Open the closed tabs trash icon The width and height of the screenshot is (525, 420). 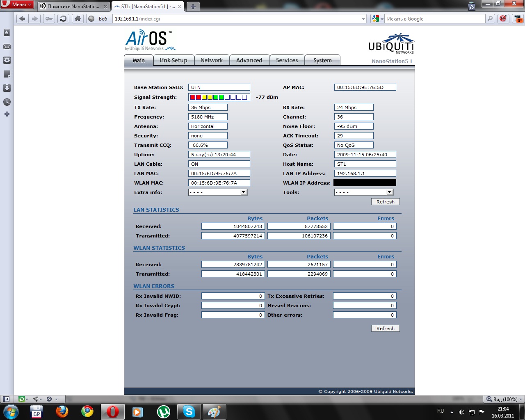[x=472, y=6]
